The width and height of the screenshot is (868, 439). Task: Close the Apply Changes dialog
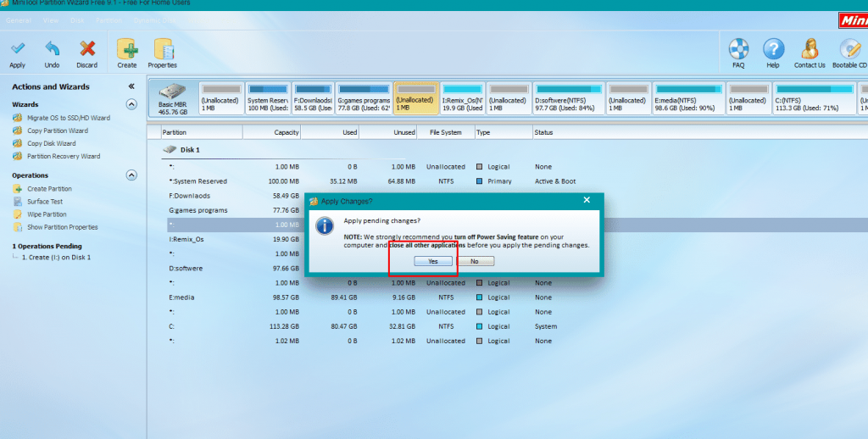tap(587, 200)
